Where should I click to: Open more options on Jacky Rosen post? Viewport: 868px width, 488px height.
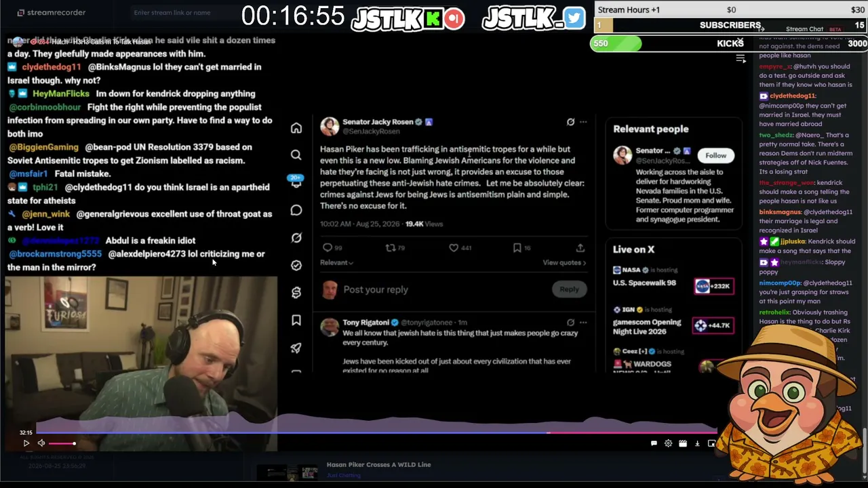pyautogui.click(x=583, y=122)
